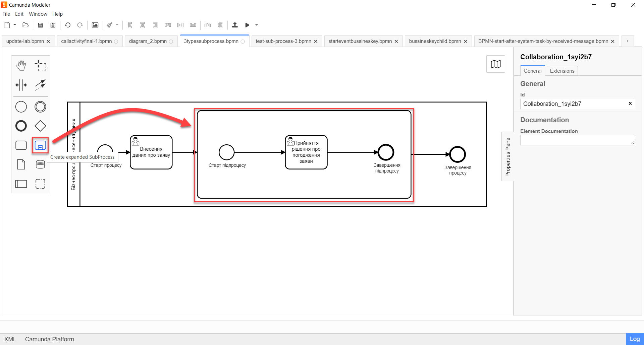The image size is (644, 345).
Task: Redo the last action
Action: click(x=80, y=25)
